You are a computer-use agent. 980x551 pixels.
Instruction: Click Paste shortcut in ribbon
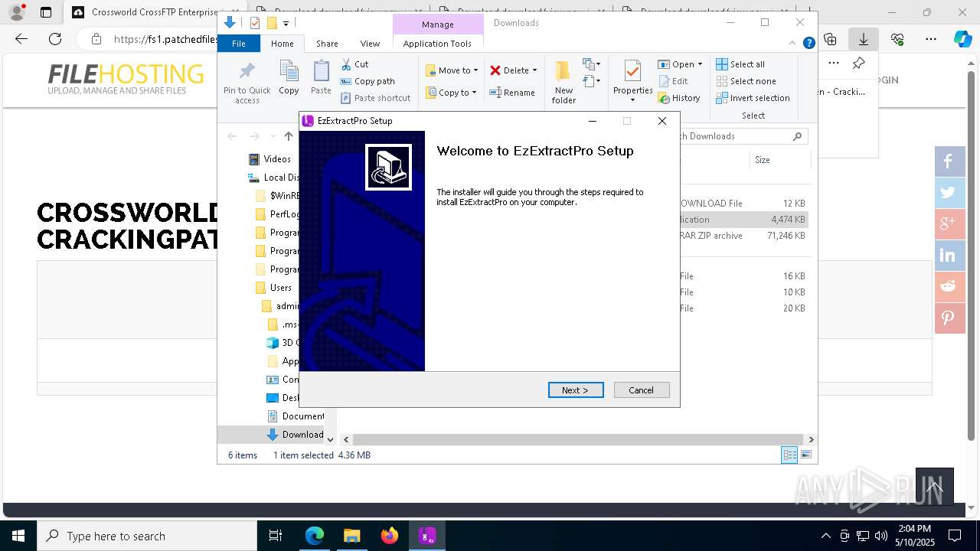375,98
